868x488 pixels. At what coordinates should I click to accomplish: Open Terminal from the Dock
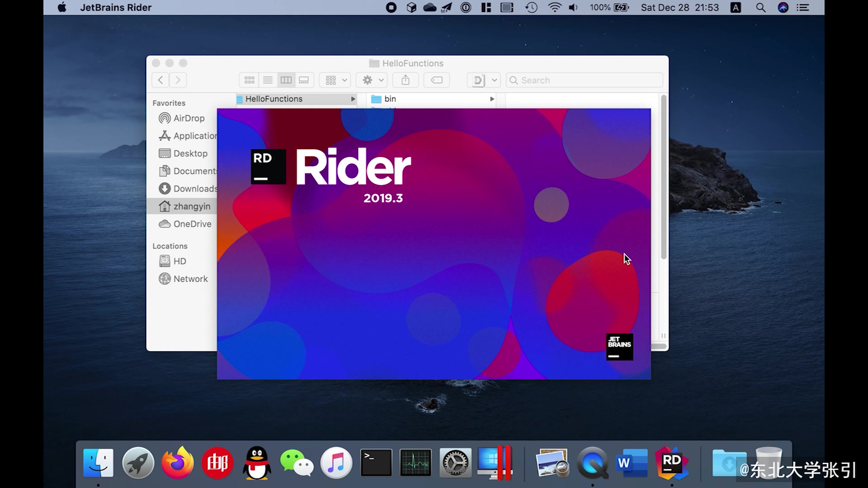click(376, 463)
